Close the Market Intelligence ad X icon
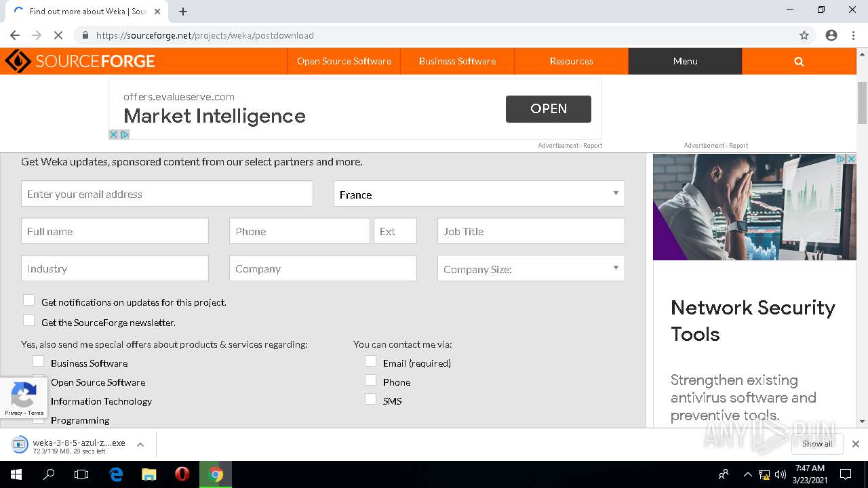 (114, 134)
